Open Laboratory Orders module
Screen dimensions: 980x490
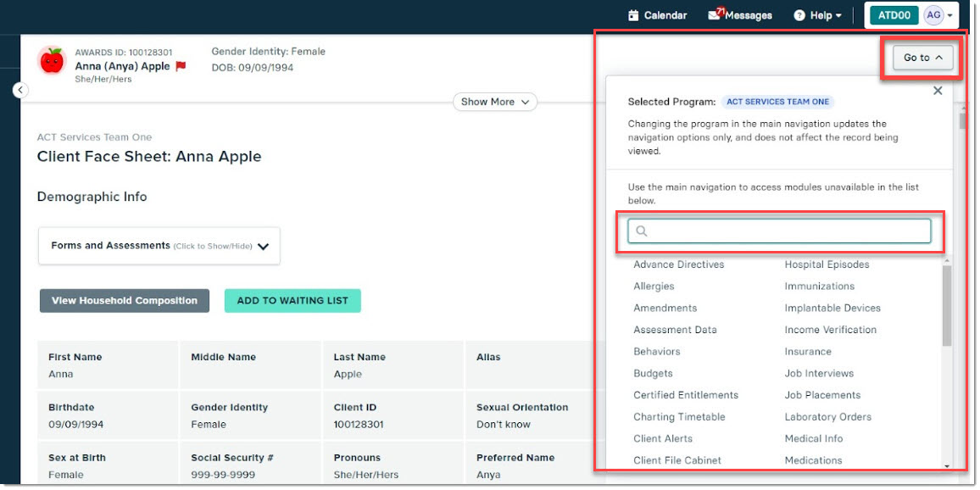coord(828,417)
